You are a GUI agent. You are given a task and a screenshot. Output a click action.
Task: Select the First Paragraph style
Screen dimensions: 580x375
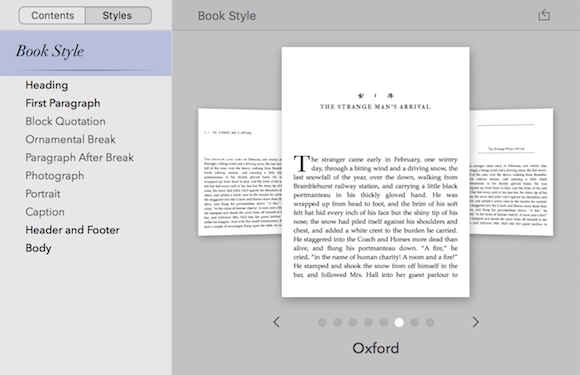[x=63, y=103]
